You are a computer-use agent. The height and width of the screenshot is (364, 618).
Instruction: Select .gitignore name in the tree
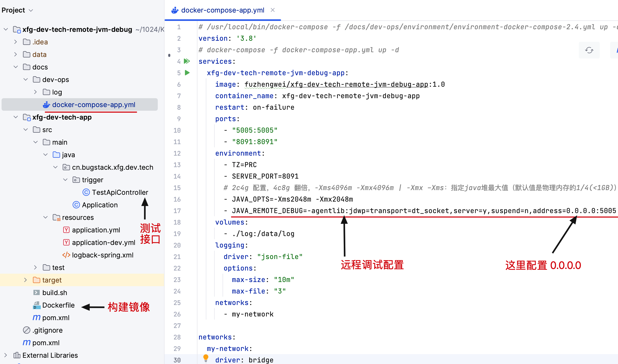pyautogui.click(x=48, y=330)
